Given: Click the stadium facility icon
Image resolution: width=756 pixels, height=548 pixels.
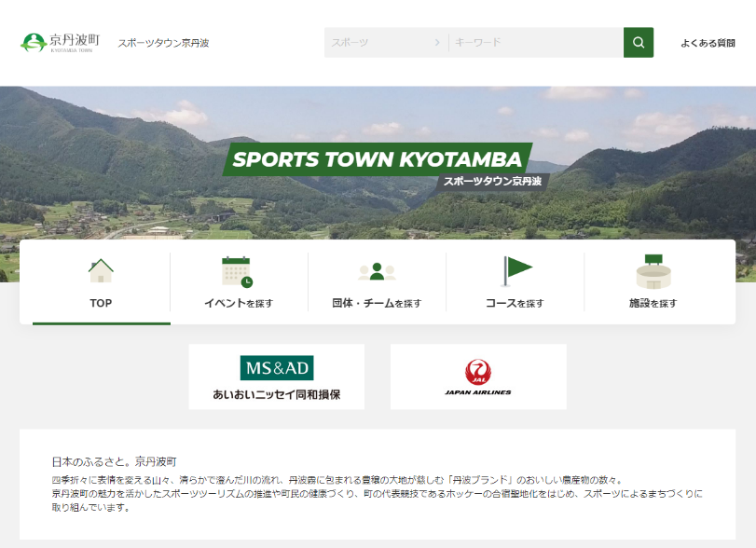Looking at the screenshot, I should pyautogui.click(x=653, y=271).
